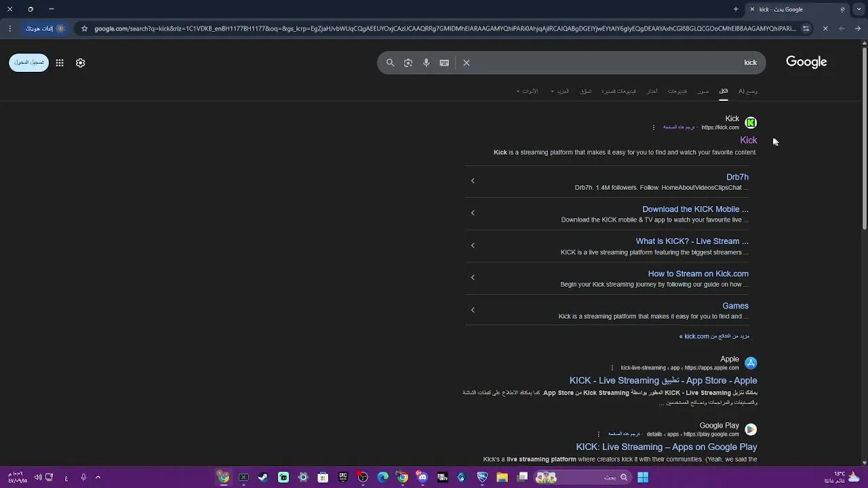This screenshot has height=488, width=868.
Task: Open the on-screen keyboard input tool
Action: click(x=444, y=62)
